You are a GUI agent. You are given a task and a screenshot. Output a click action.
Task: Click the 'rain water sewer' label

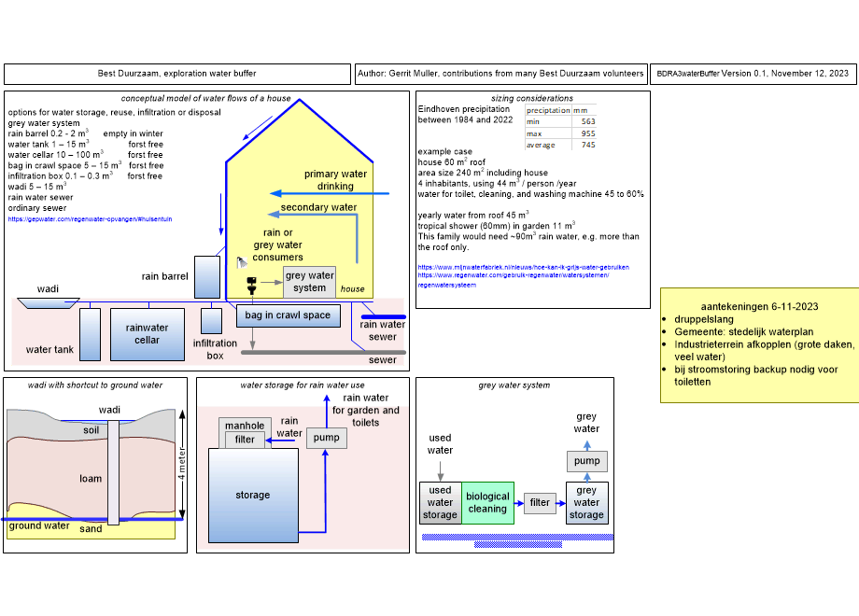(x=383, y=330)
